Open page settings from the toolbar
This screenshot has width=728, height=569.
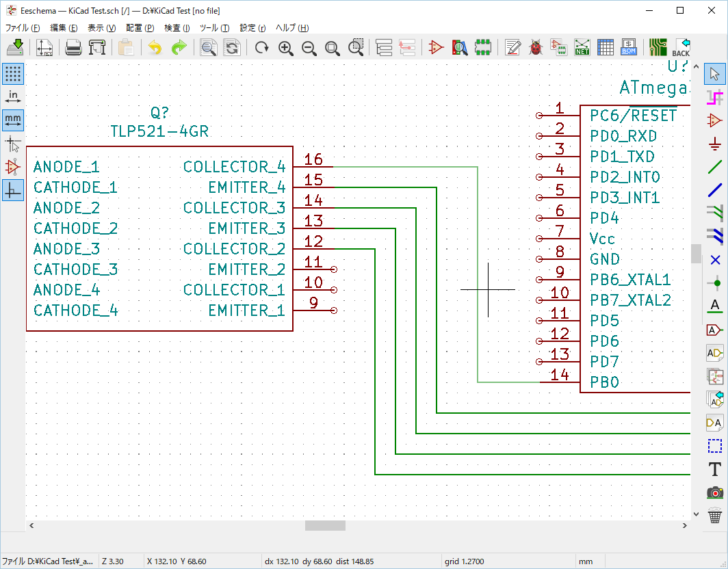(44, 47)
